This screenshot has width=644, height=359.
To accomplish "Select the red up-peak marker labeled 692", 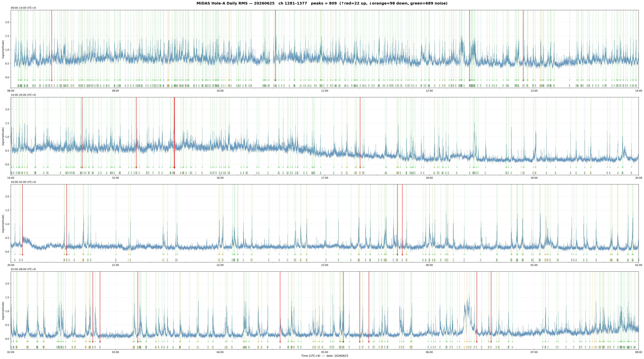I will (280, 342).
